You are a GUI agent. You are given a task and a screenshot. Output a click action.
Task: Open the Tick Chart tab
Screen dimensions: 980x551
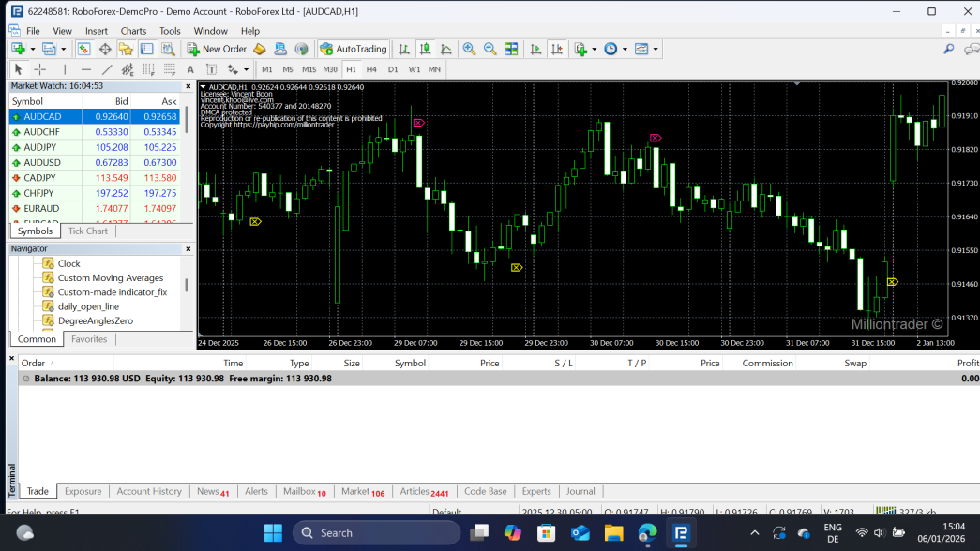(87, 231)
